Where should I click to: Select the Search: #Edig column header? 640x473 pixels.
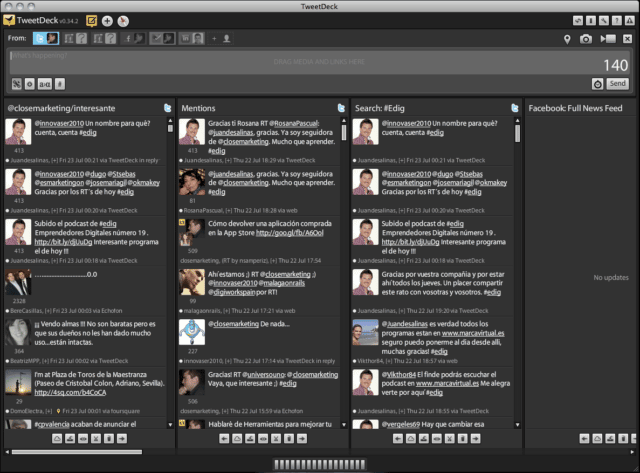point(380,108)
